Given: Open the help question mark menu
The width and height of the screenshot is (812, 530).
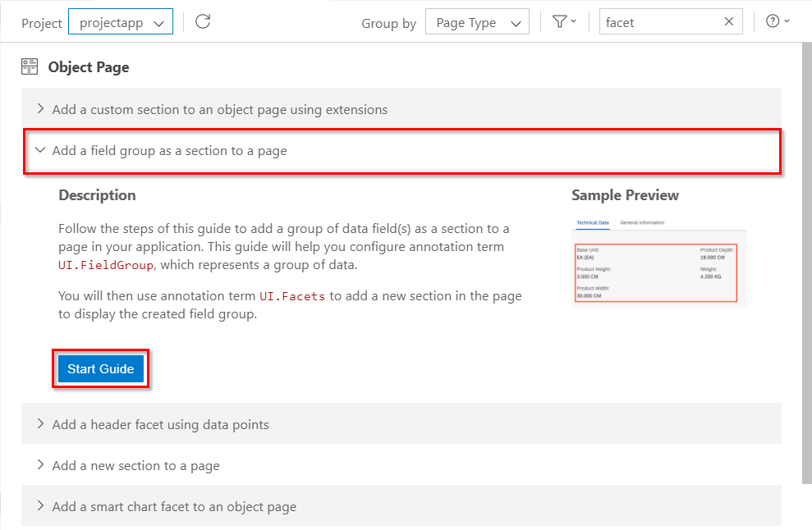Looking at the screenshot, I should pos(777,22).
